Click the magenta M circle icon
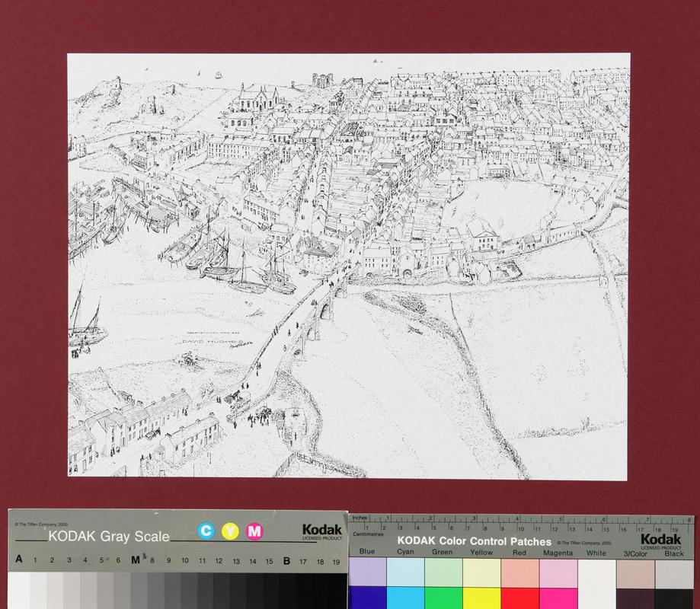 click(x=254, y=531)
